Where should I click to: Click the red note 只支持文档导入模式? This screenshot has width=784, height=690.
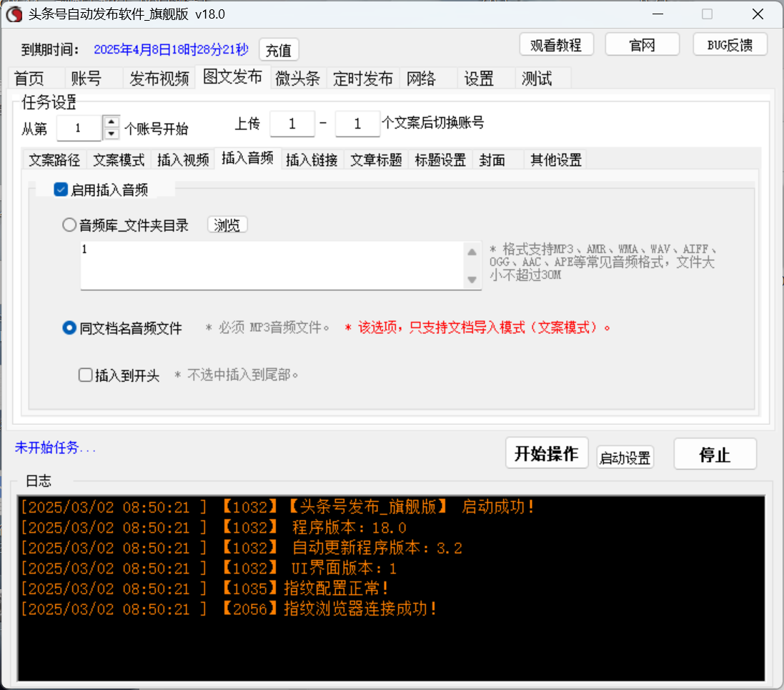(477, 327)
